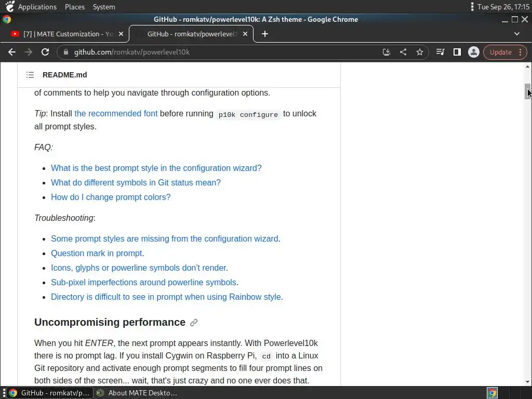Click the MATE panel logo icon
Image resolution: width=532 pixels, height=399 pixels.
(x=10, y=6)
